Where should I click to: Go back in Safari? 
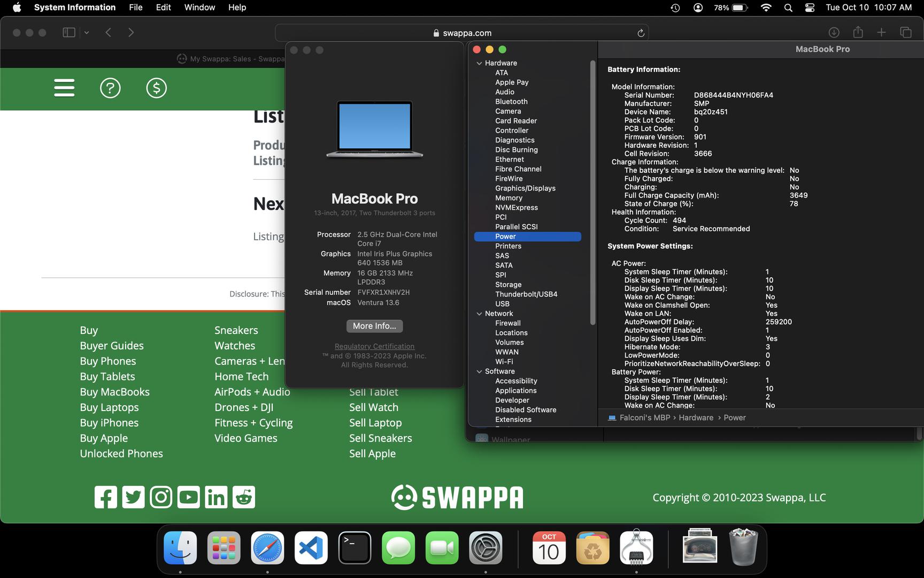108,33
